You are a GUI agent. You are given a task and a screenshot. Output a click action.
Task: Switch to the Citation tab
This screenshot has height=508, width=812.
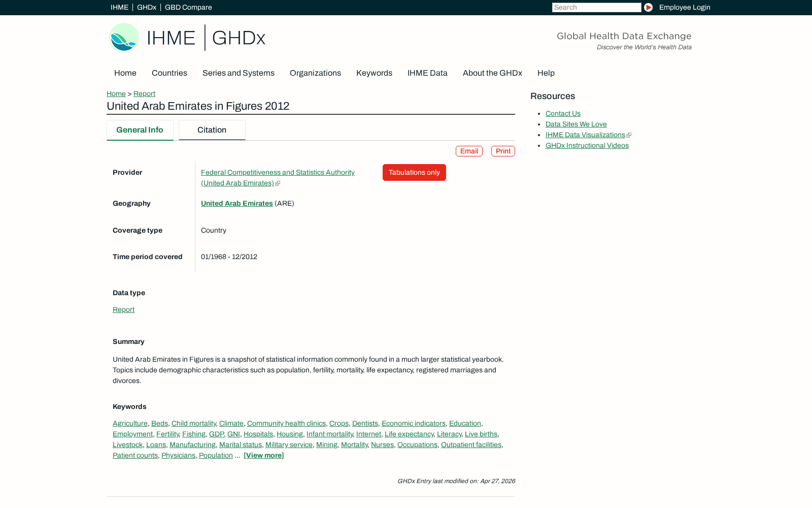pyautogui.click(x=212, y=130)
